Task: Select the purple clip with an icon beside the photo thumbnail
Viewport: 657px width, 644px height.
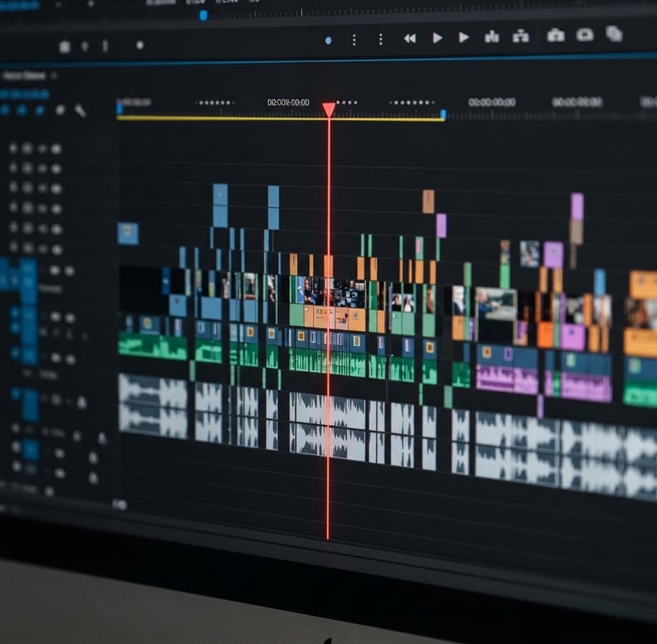Action: coord(553,255)
